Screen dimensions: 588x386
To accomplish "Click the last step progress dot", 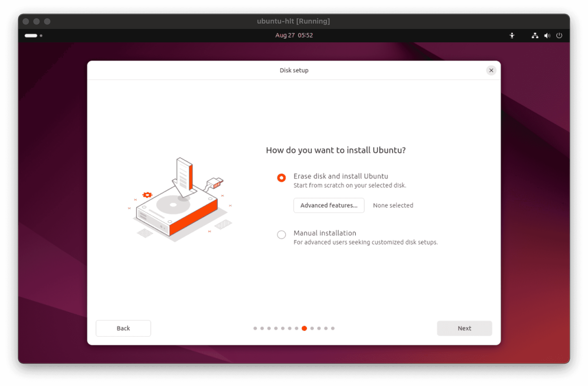I will (x=333, y=328).
